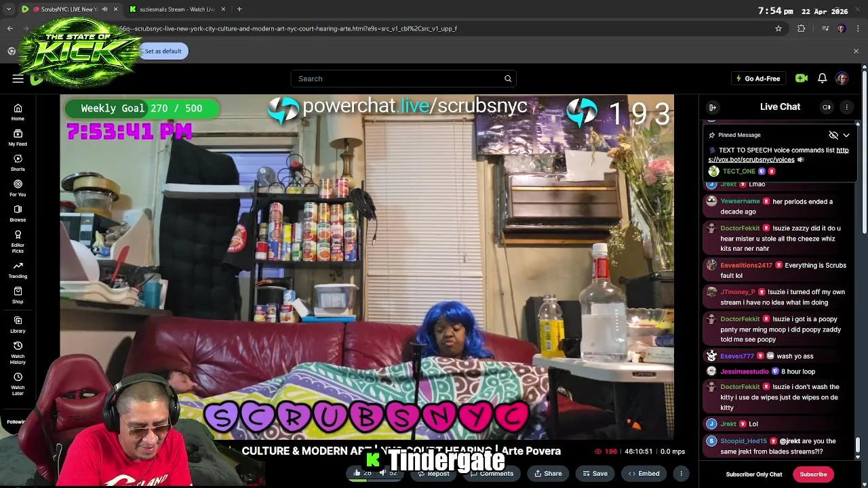
Task: Dismiss the default browser infobar
Action: [x=856, y=51]
